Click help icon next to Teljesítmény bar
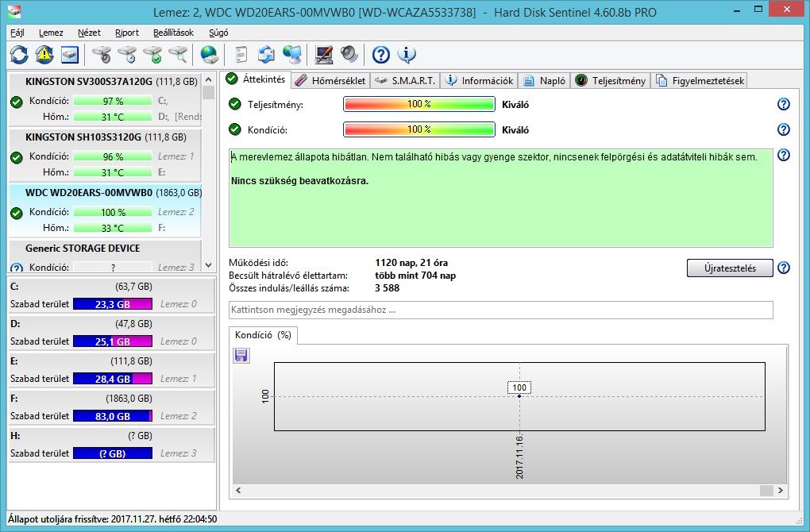810x532 pixels. pyautogui.click(x=784, y=104)
